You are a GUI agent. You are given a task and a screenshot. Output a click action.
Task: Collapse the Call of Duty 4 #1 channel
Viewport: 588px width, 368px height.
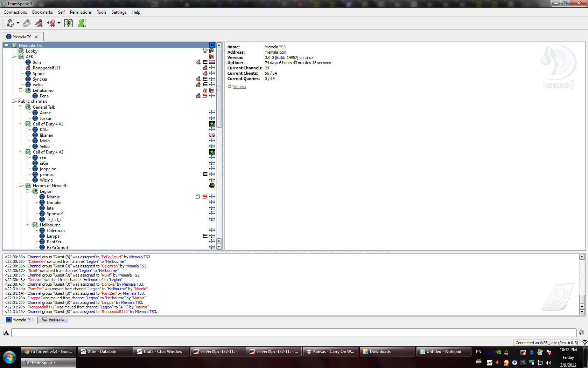point(21,124)
